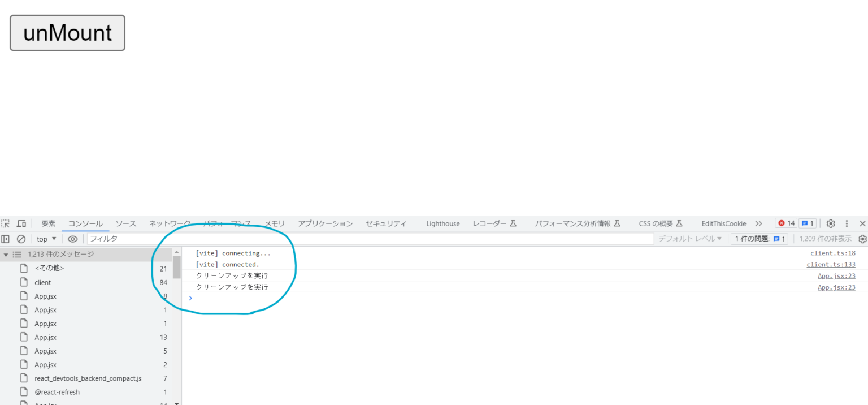This screenshot has width=868, height=405.
Task: Open console settings gear beside hidden count
Action: [862, 239]
